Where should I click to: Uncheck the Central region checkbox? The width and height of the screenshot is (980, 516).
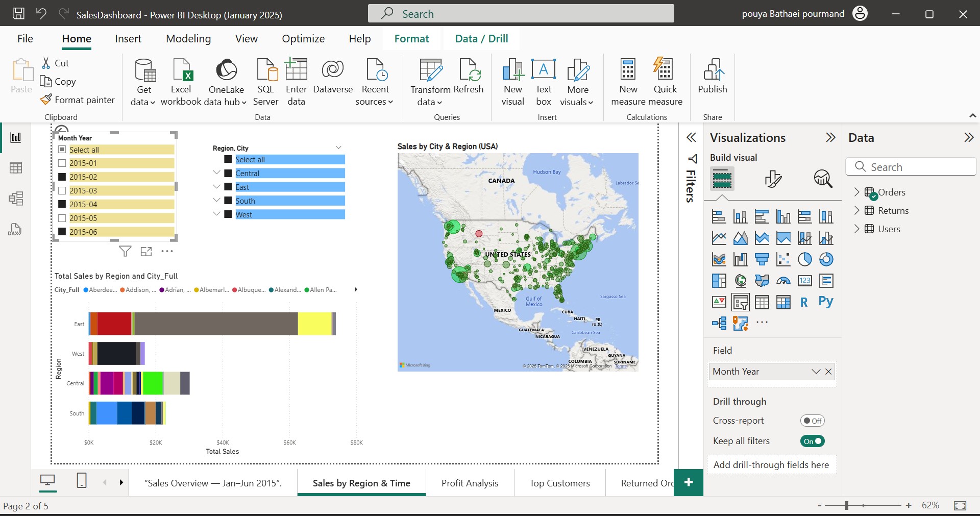tap(228, 173)
